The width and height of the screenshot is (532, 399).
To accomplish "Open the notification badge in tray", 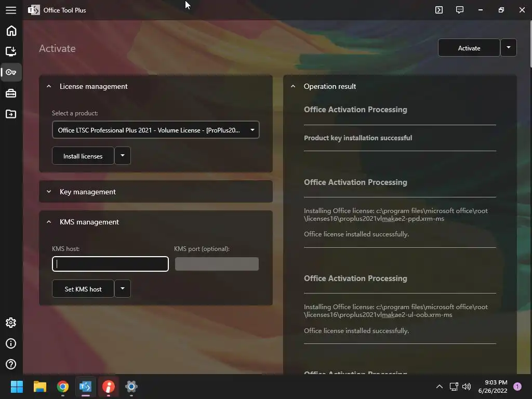I will [517, 387].
